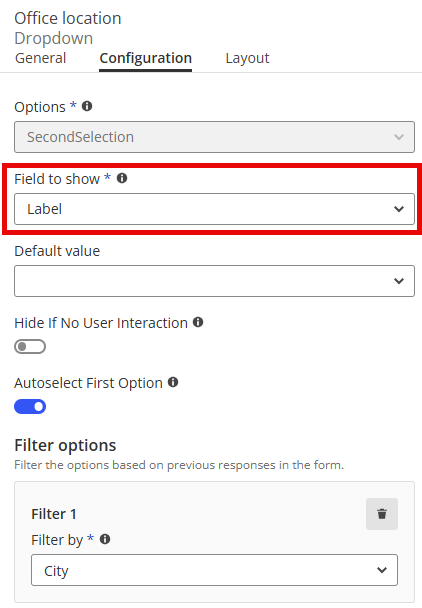Disable the Autoselect First Option toggle

[x=30, y=406]
